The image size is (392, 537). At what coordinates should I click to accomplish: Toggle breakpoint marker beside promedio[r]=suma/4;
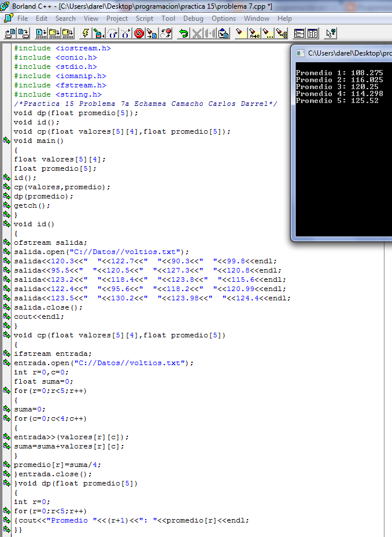click(7, 465)
